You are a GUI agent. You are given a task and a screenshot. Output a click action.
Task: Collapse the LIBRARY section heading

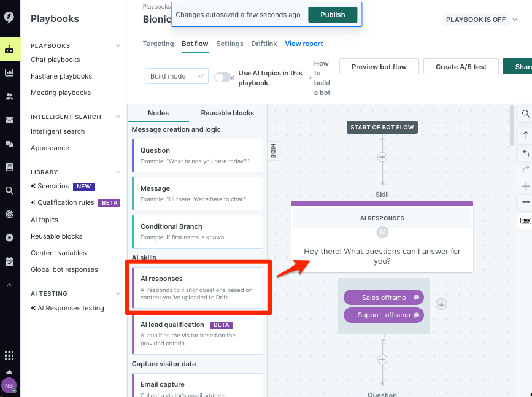[x=117, y=172]
